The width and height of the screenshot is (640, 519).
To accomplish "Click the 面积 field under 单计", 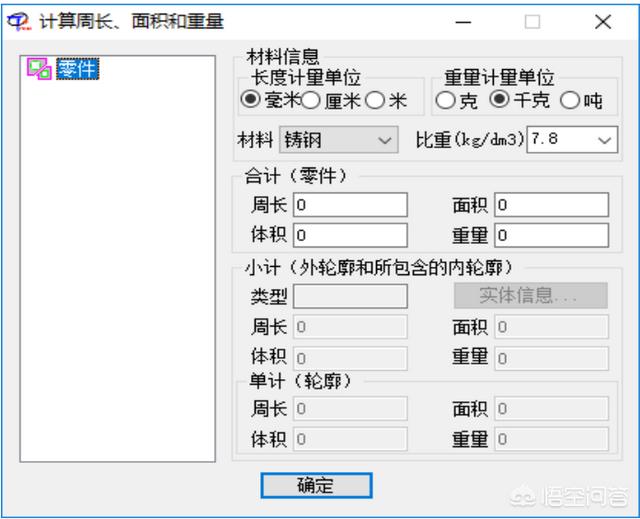I will tap(551, 408).
